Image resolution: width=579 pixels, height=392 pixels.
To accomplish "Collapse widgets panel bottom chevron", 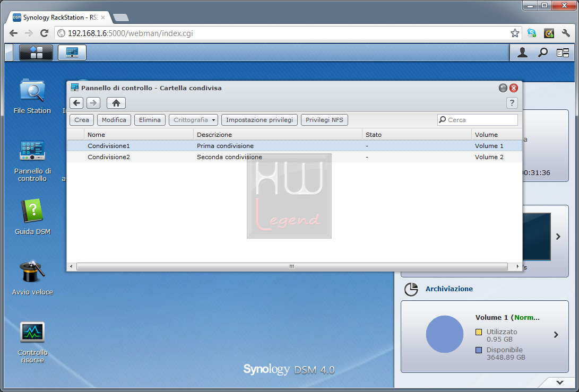I will pos(560,382).
